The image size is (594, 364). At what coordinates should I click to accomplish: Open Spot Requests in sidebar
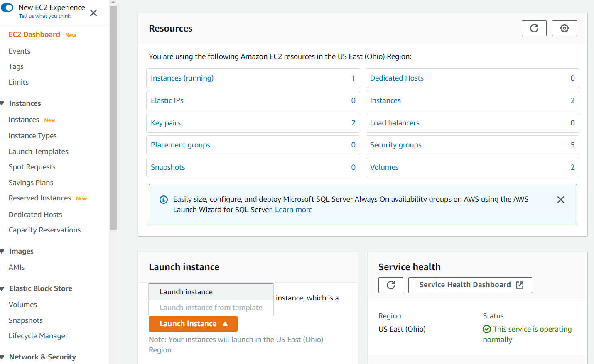[32, 167]
